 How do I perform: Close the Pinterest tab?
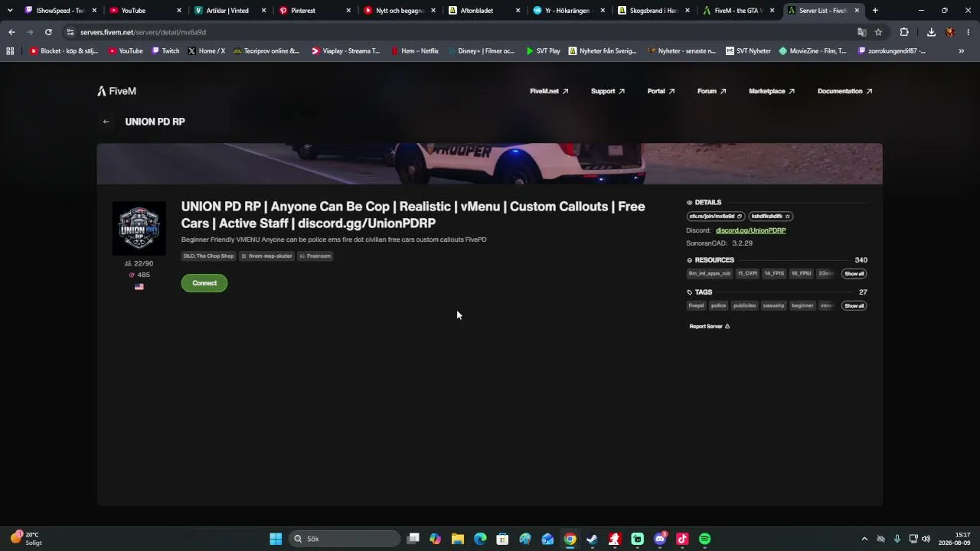coord(348,11)
